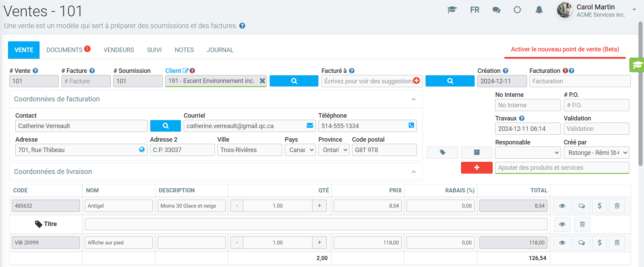Click the red plus add product button
This screenshot has height=267, width=644.
(476, 168)
